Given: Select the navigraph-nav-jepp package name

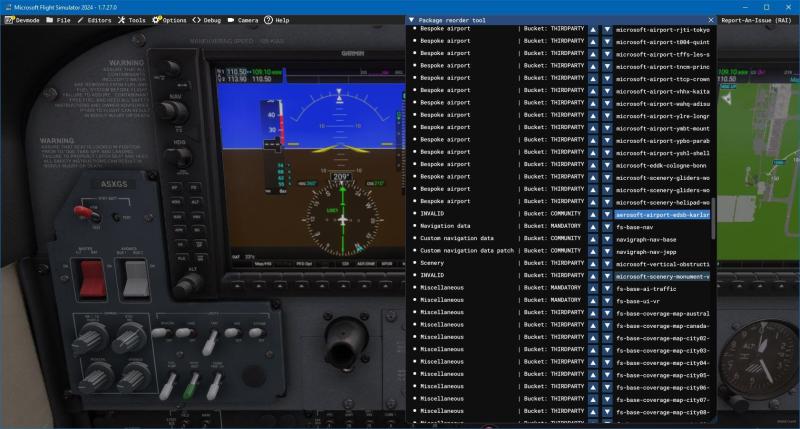Looking at the screenshot, I should (646, 252).
